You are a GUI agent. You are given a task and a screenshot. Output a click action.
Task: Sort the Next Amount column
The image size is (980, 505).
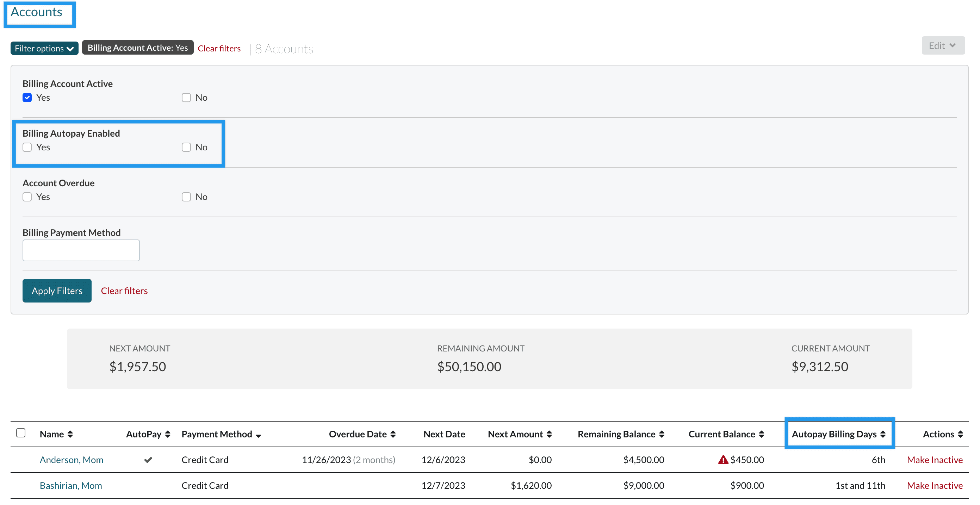click(548, 434)
